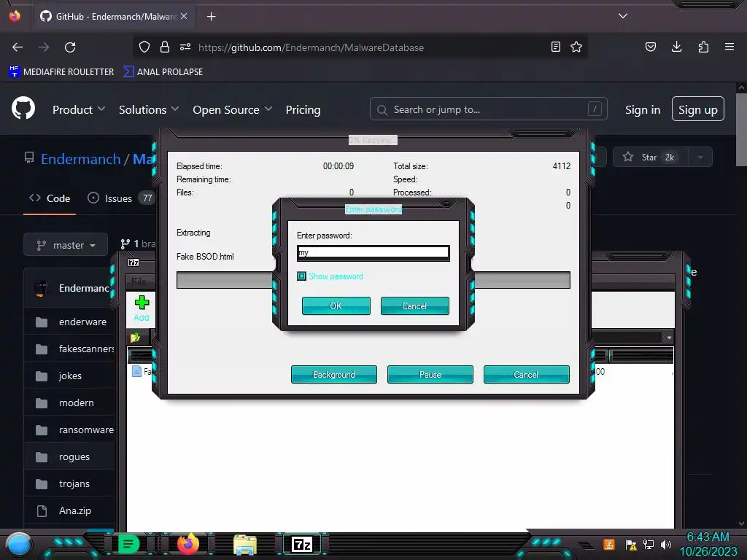Cancel the Enter password dialog
The image size is (747, 560).
[414, 306]
